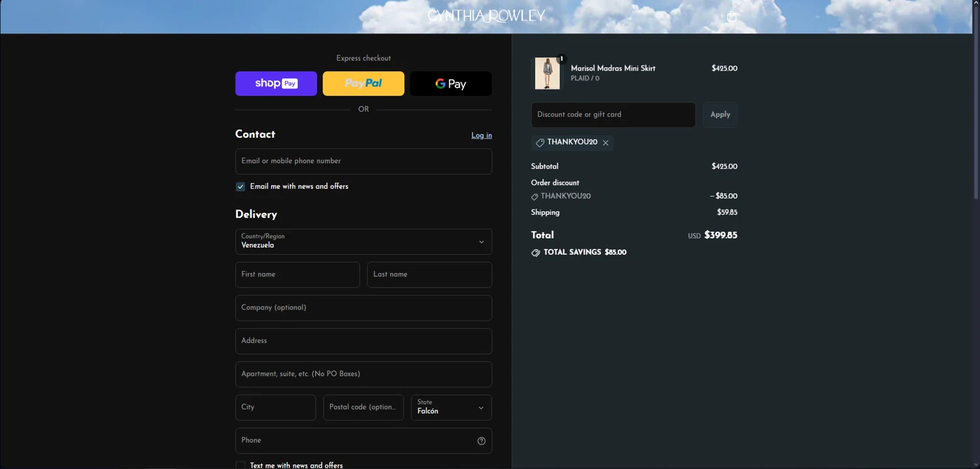Click the Cynthia Rowley logo
The image size is (980, 469).
click(486, 16)
